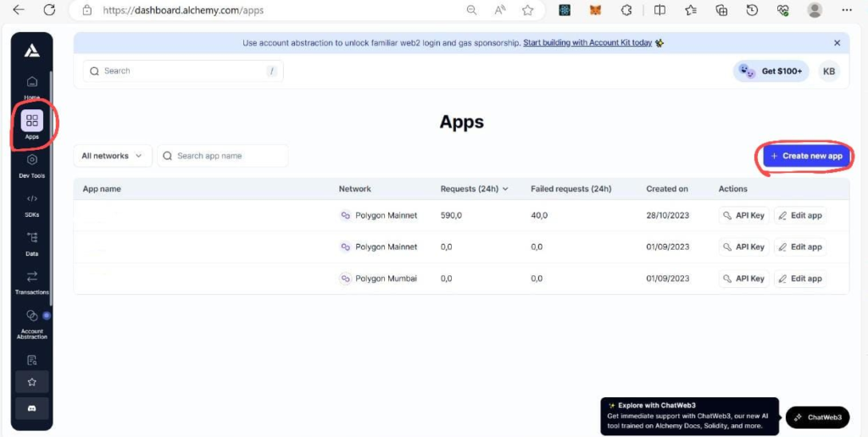Sort by Requests (24h) column chevron
This screenshot has width=868, height=437.
pos(505,189)
